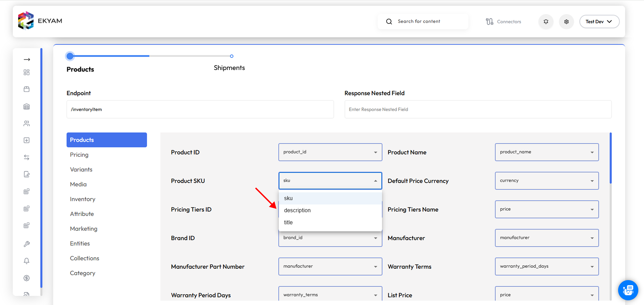This screenshot has width=644, height=305.
Task: Open the Product ID dropdown
Action: coord(330,152)
